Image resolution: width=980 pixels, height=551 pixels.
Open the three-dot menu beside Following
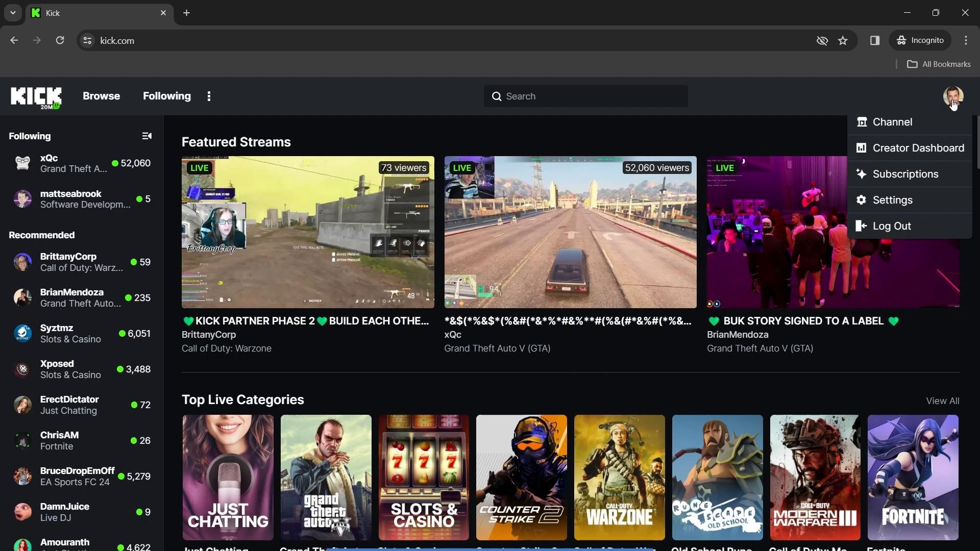tap(209, 96)
